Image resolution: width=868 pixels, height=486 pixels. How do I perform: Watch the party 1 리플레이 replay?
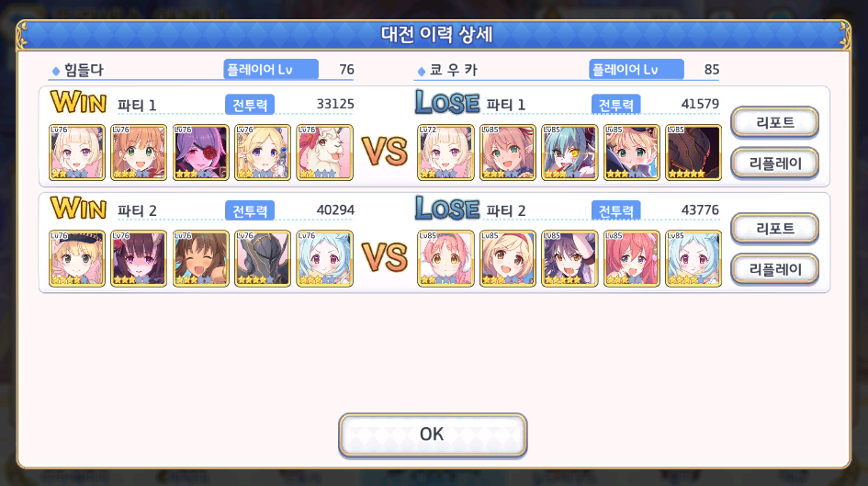(x=774, y=164)
